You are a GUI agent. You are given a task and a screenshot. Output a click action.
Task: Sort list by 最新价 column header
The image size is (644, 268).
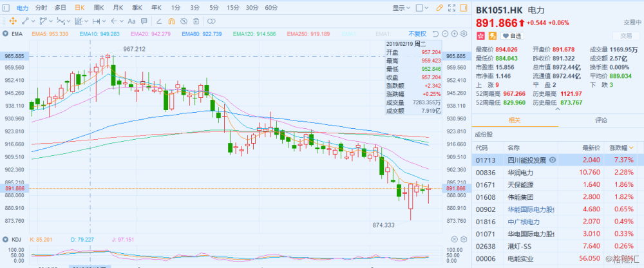coord(591,147)
